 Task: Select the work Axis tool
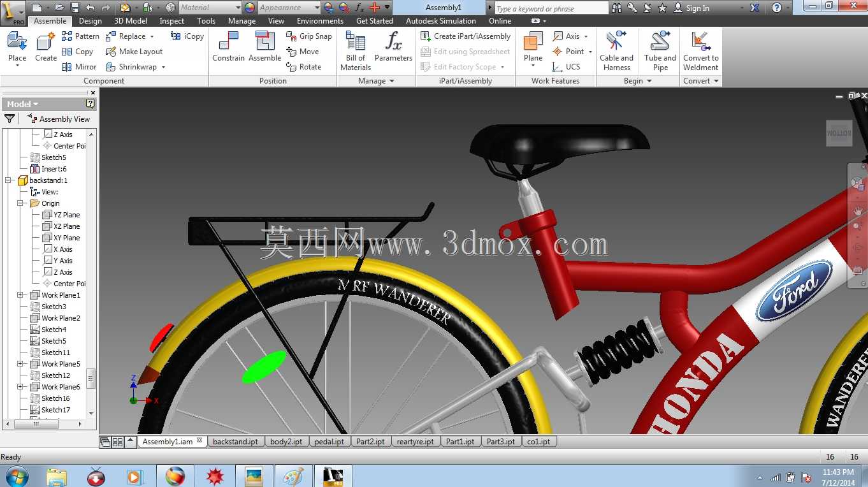(x=567, y=36)
